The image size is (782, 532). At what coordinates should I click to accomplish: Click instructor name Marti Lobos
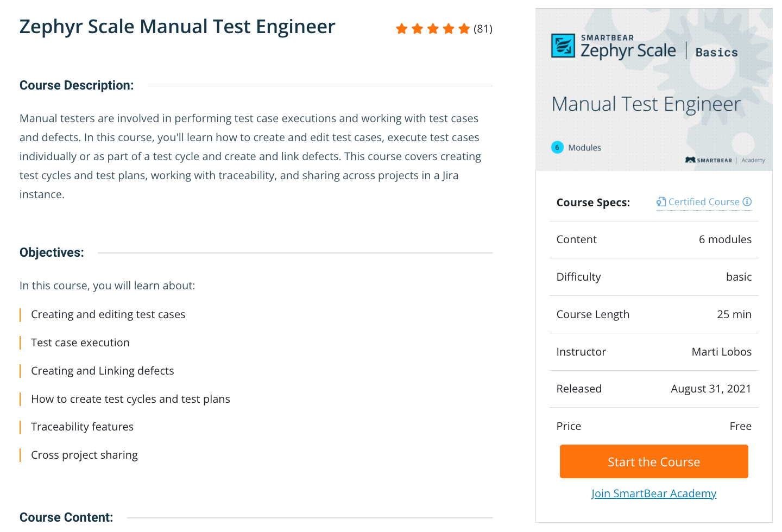tap(721, 352)
